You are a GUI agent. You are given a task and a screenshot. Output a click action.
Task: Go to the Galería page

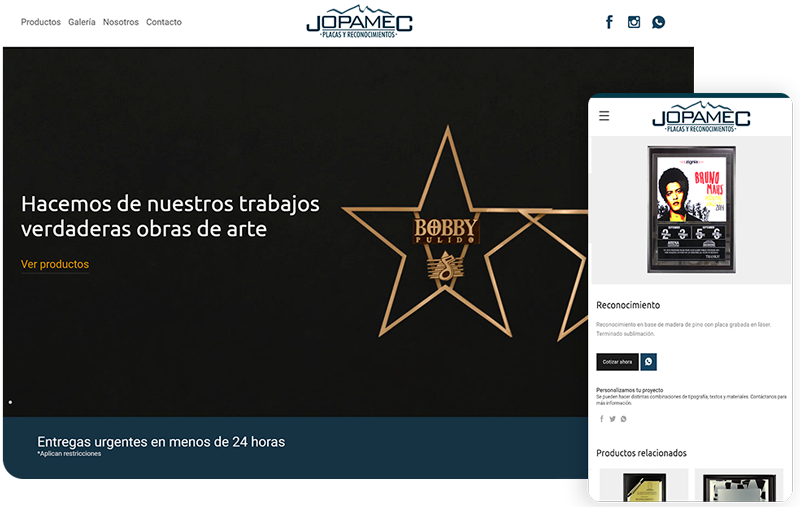coord(82,22)
